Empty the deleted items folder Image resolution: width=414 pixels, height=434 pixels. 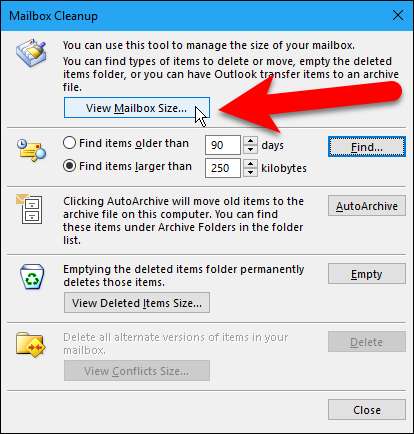click(x=367, y=274)
